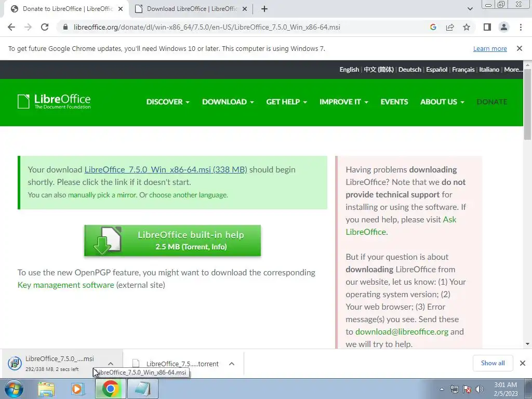Switch language to Español
The height and width of the screenshot is (399, 532).
click(x=436, y=70)
